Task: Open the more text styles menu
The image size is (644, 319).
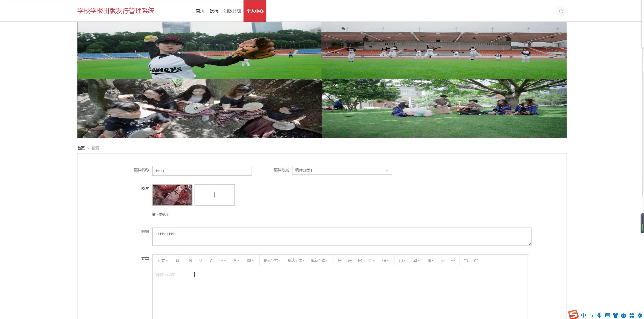Action: click(222, 261)
